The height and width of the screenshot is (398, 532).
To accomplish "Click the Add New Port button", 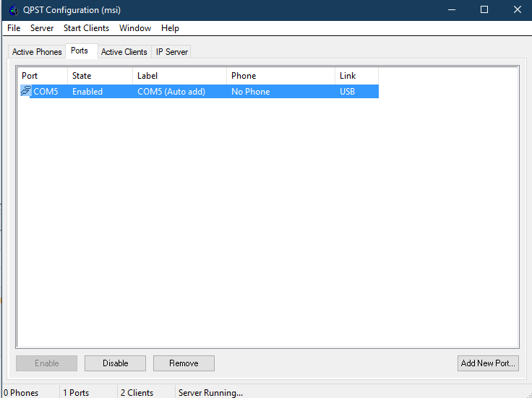I will pyautogui.click(x=488, y=363).
